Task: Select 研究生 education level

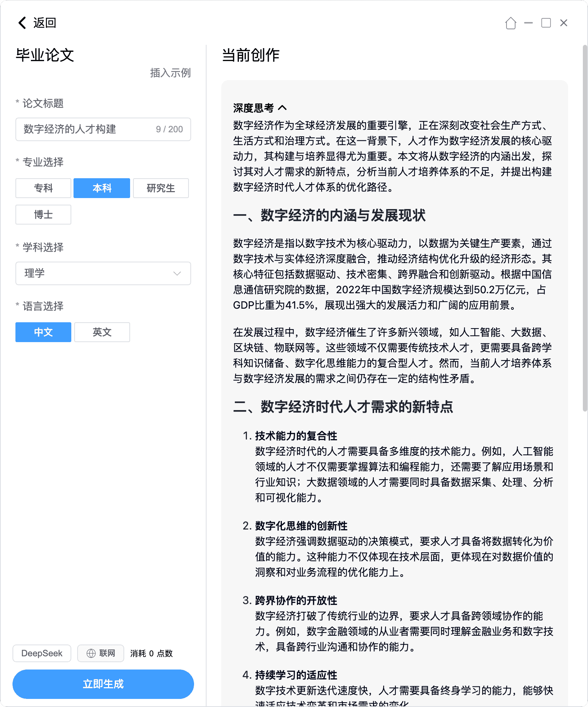Action: 161,188
